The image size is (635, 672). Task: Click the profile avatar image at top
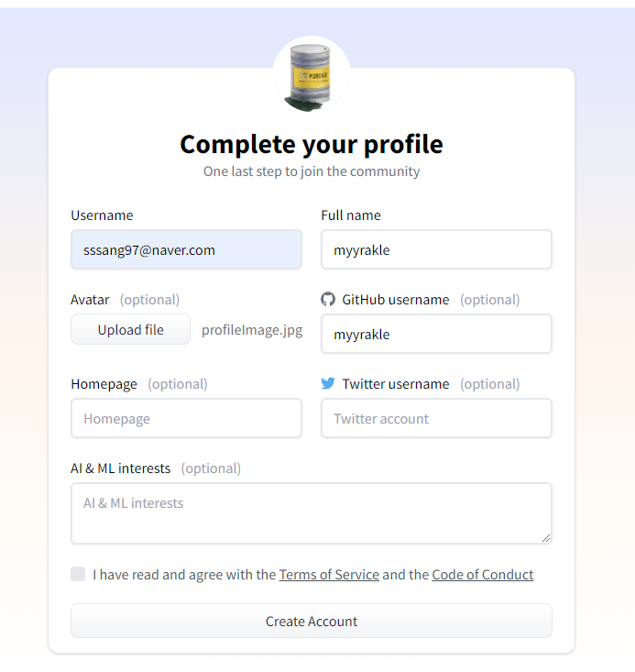point(312,76)
